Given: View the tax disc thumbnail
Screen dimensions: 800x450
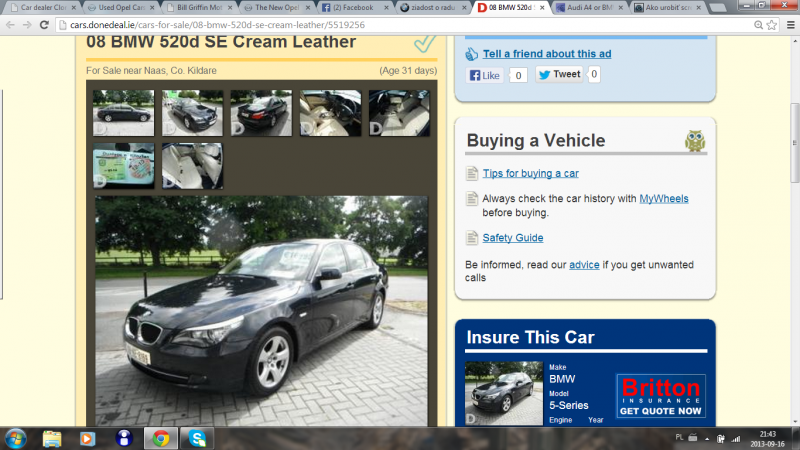Looking at the screenshot, I should click(123, 166).
